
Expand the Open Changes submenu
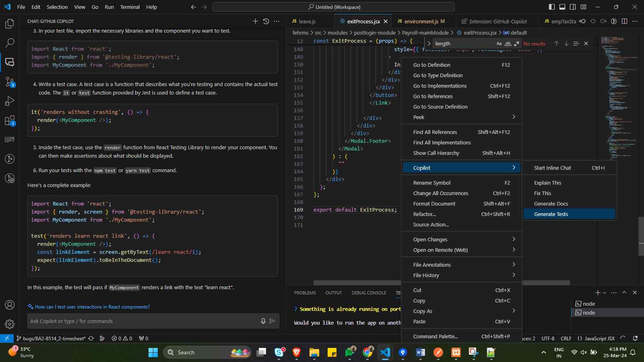[x=462, y=239]
